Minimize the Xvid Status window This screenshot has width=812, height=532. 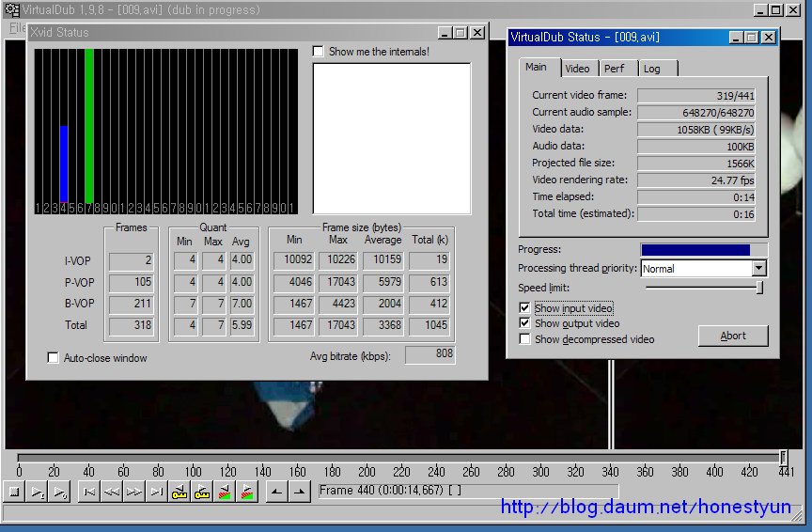click(445, 33)
